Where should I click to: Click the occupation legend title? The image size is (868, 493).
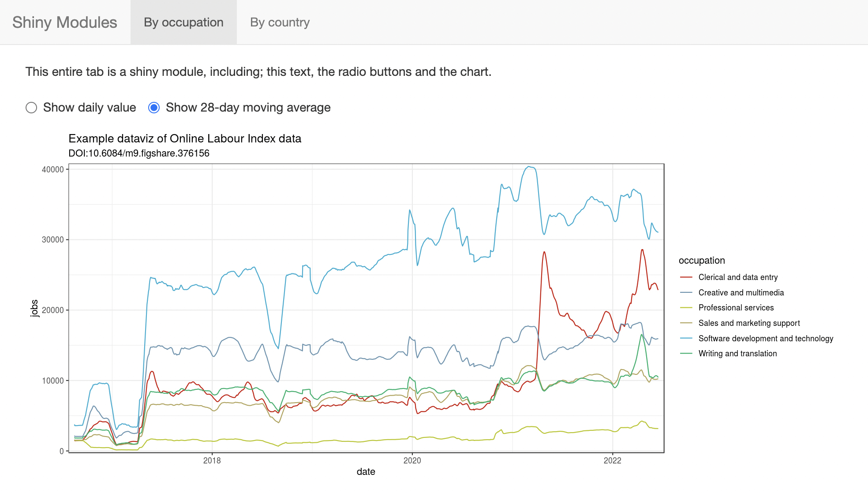(x=702, y=261)
